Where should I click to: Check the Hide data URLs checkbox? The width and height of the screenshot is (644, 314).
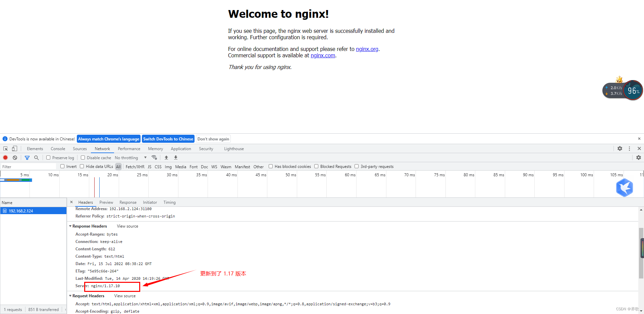point(82,166)
